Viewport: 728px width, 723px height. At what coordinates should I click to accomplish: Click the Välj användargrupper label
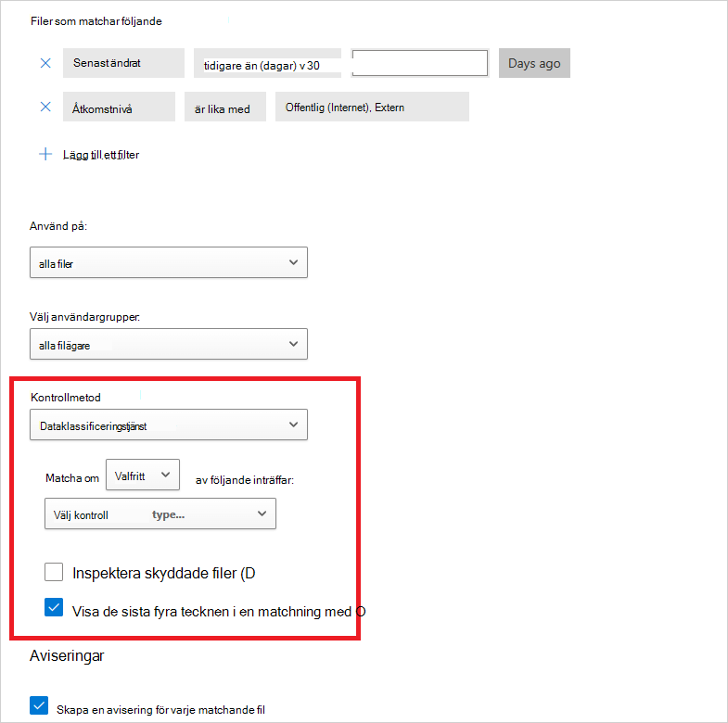[85, 317]
